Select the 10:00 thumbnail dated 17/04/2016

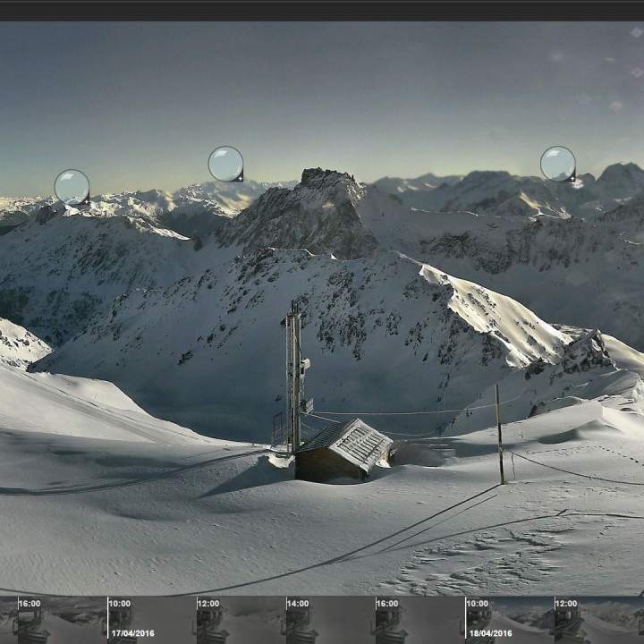pos(151,620)
